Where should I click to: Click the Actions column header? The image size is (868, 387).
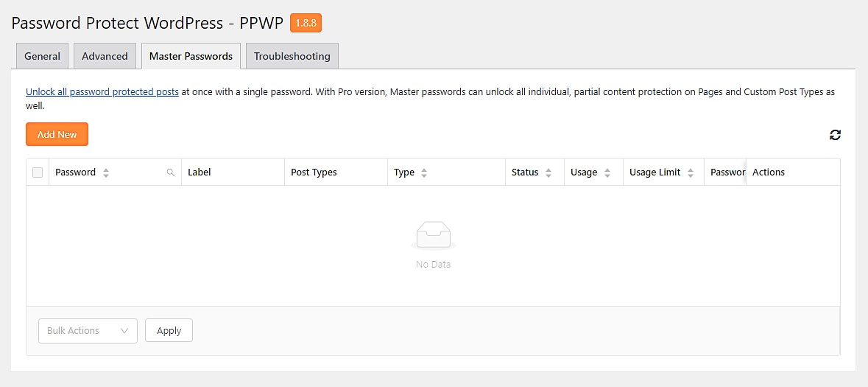click(769, 172)
